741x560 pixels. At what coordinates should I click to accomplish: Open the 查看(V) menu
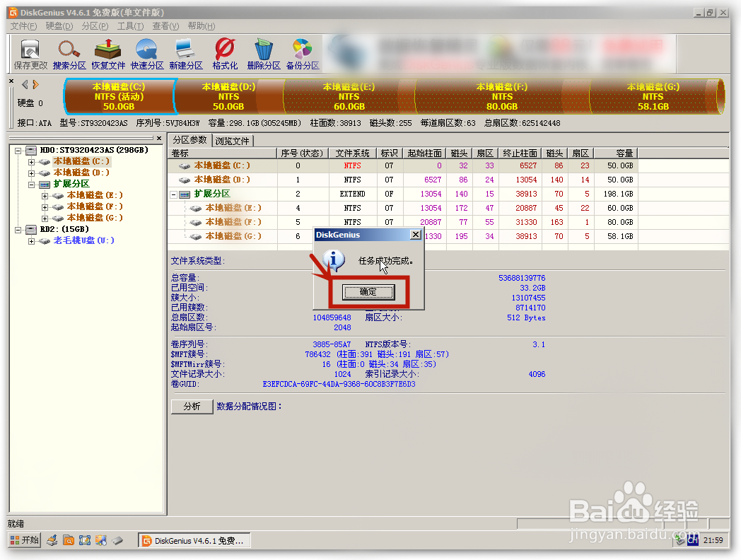point(165,26)
